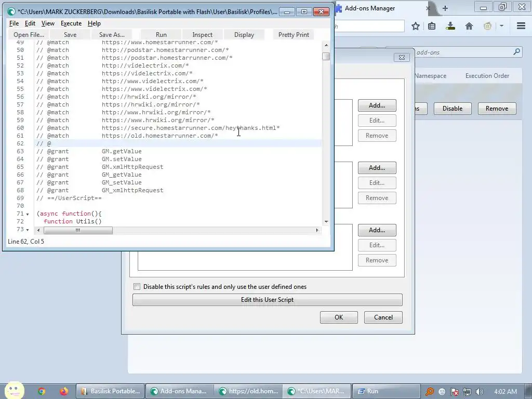The width and height of the screenshot is (532, 399).
Task: Disable the user script in Add-ons Manager
Action: [453, 109]
